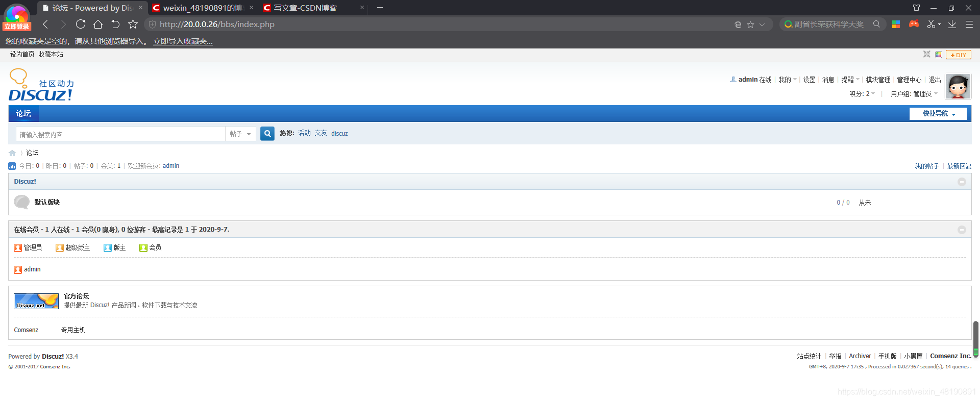
Task: Expand the 快捷导航 quick navigation dropdown
Action: point(938,114)
